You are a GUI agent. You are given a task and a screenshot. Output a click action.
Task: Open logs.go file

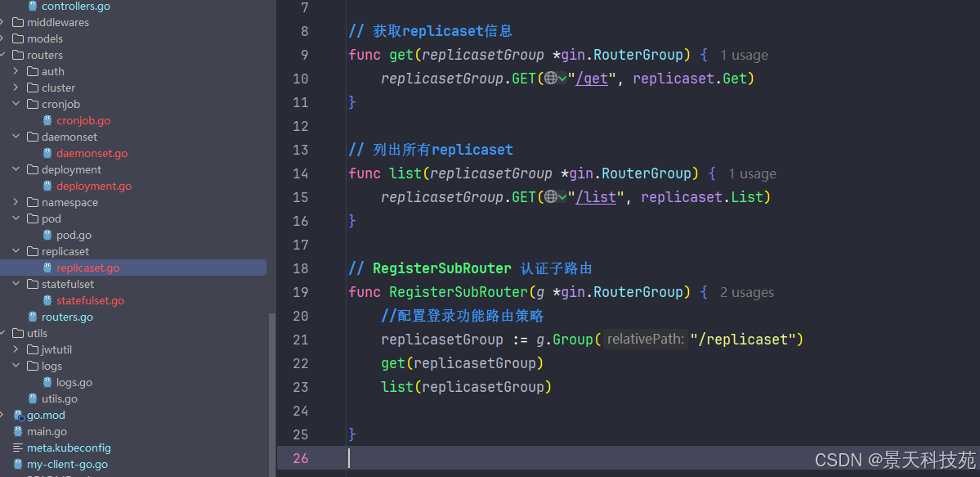click(74, 382)
